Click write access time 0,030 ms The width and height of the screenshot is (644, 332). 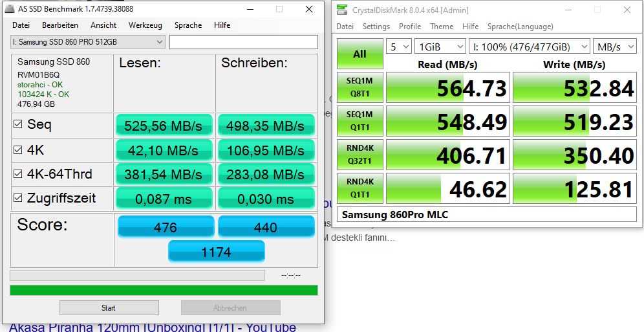tap(266, 199)
